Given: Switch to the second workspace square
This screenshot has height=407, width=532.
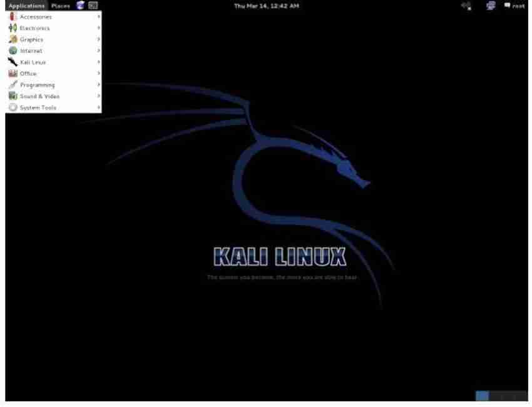Looking at the screenshot, I should point(494,394).
